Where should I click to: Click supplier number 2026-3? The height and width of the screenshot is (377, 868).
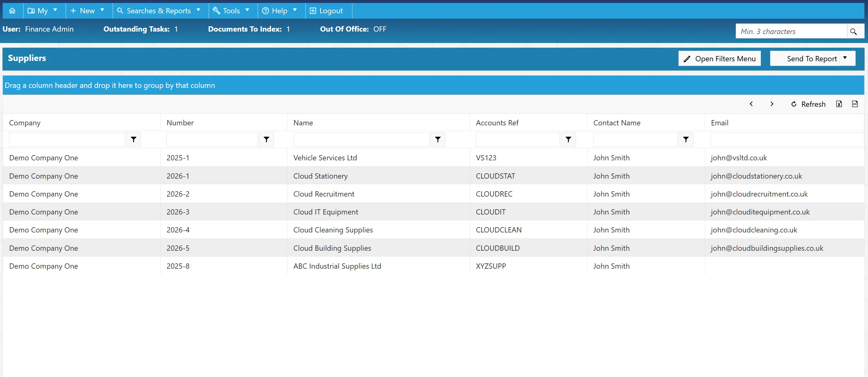[177, 212]
